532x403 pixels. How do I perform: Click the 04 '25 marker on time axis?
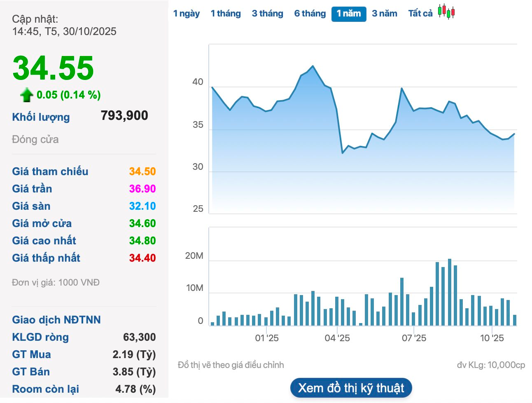click(337, 338)
